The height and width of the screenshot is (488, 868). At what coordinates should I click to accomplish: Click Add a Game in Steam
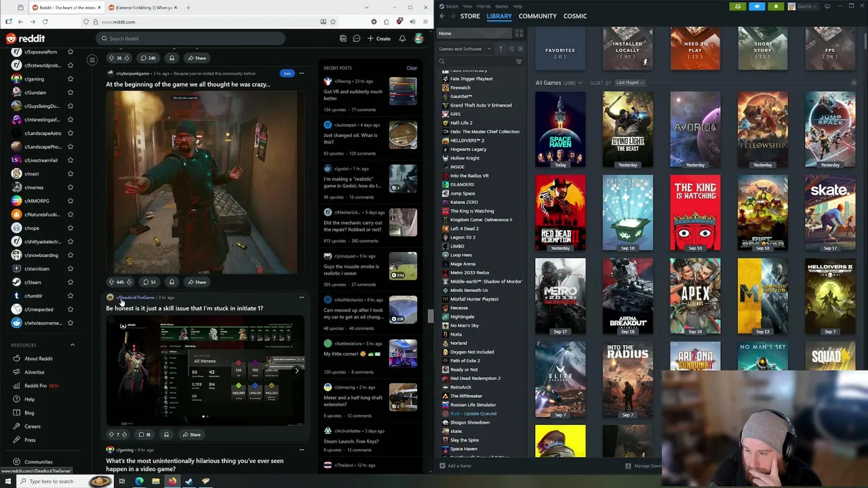coord(455,466)
